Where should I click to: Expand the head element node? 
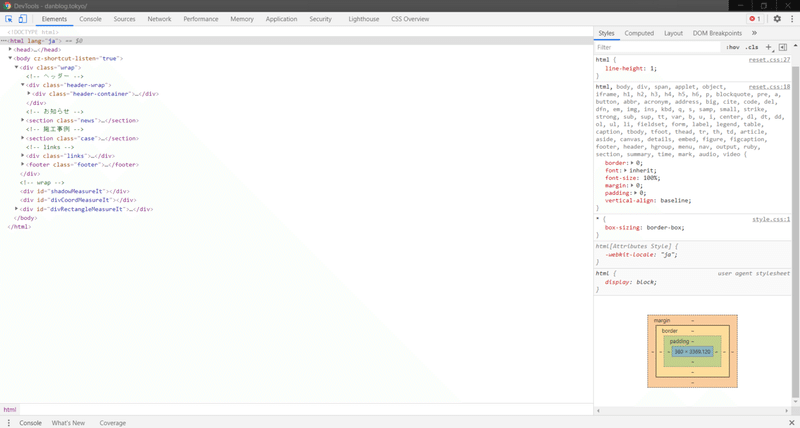[10, 49]
